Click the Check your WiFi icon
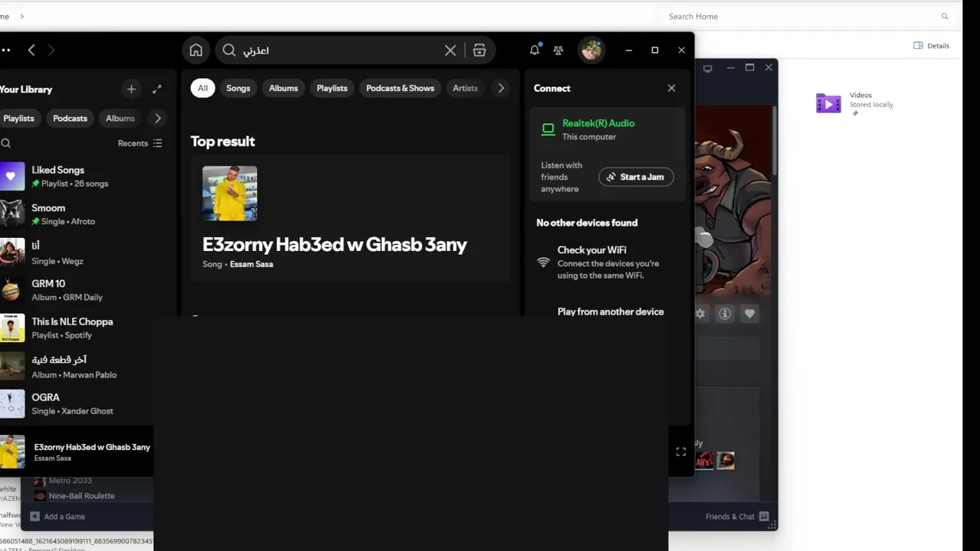This screenshot has width=980, height=551. coord(544,262)
